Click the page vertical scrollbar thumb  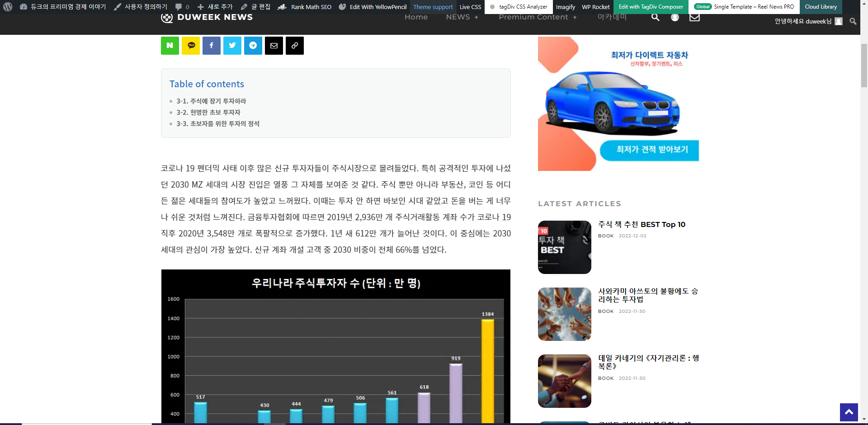point(864,65)
